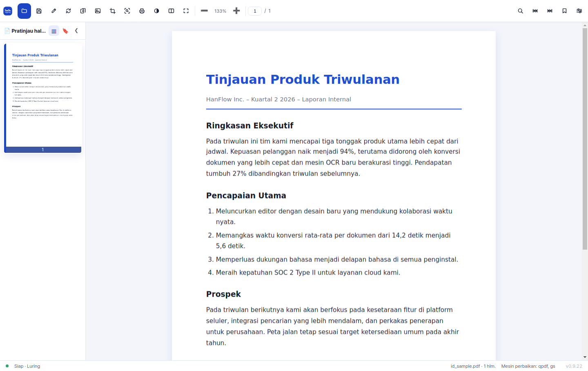
Task: Open search with the magnifier icon
Action: 520,11
